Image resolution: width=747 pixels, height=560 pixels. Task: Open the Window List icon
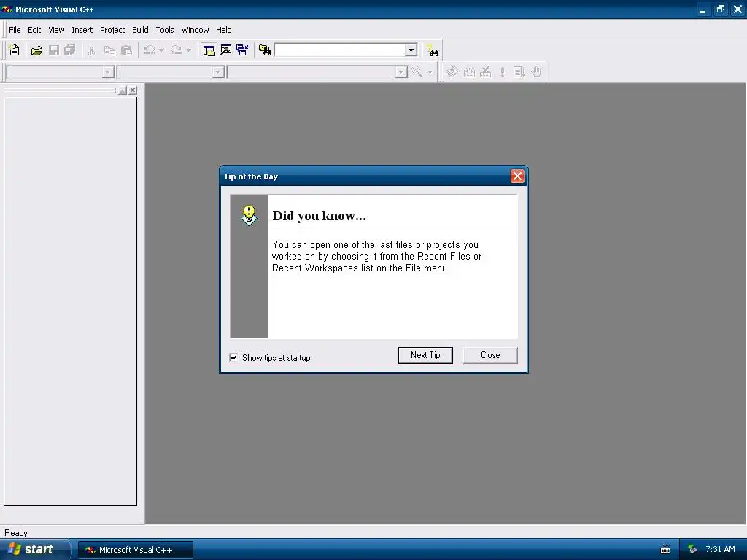(x=242, y=50)
